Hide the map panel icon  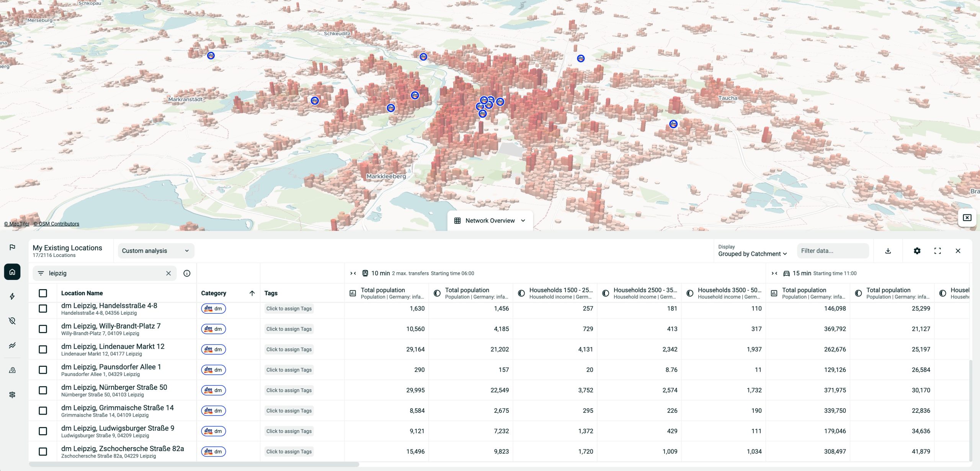pos(967,218)
